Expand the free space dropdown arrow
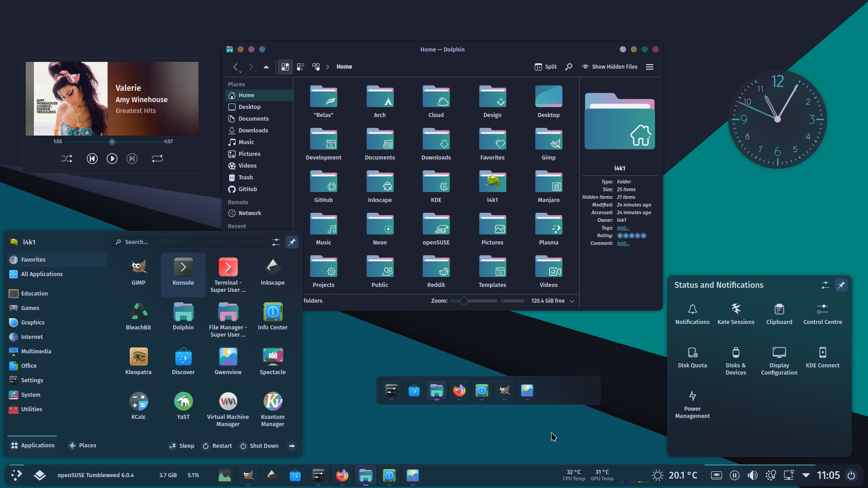 coord(572,301)
